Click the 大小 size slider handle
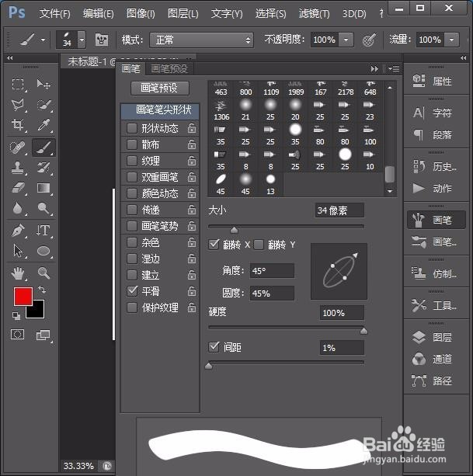 coord(234,230)
